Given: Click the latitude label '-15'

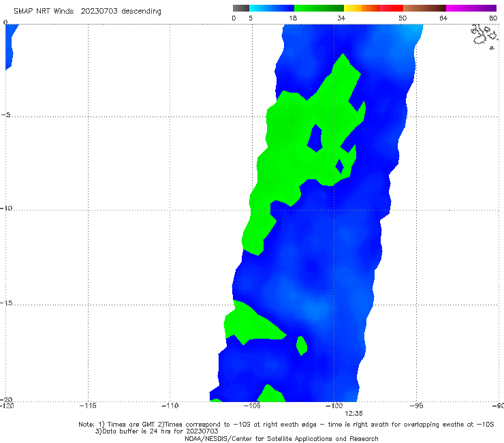Looking at the screenshot, I should click(6, 303).
